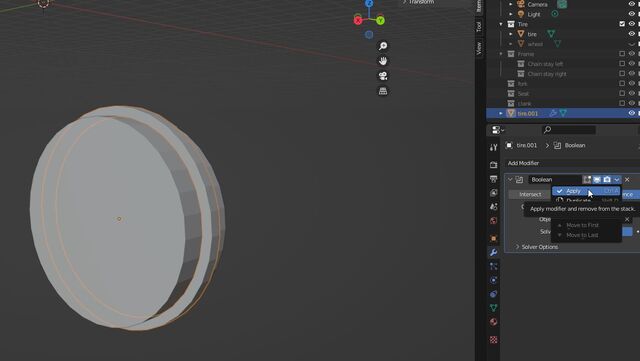Viewport: 640px width, 361px height.
Task: Clear the boolean Object field with X
Action: 627,219
